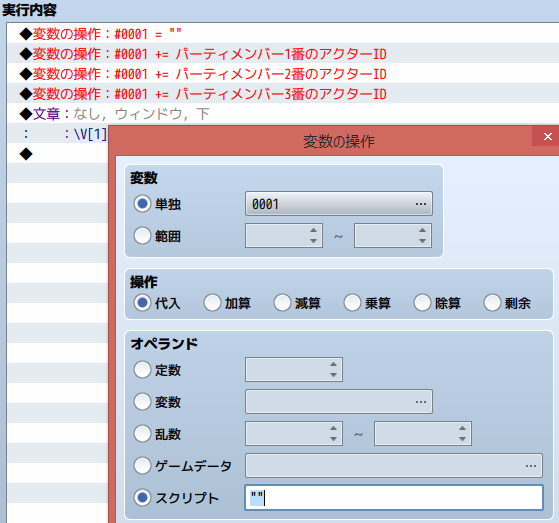Select the line with パーティメンバー1番のアクターID
This screenshot has height=523, width=559.
tap(283, 53)
